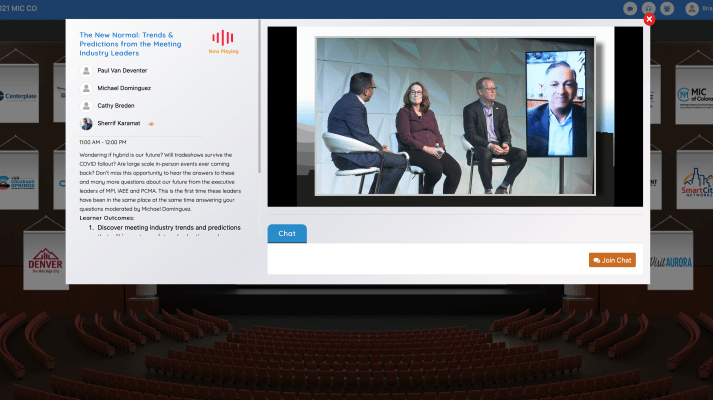Click Cathy Breden's avatar icon
713x400 pixels.
86,105
